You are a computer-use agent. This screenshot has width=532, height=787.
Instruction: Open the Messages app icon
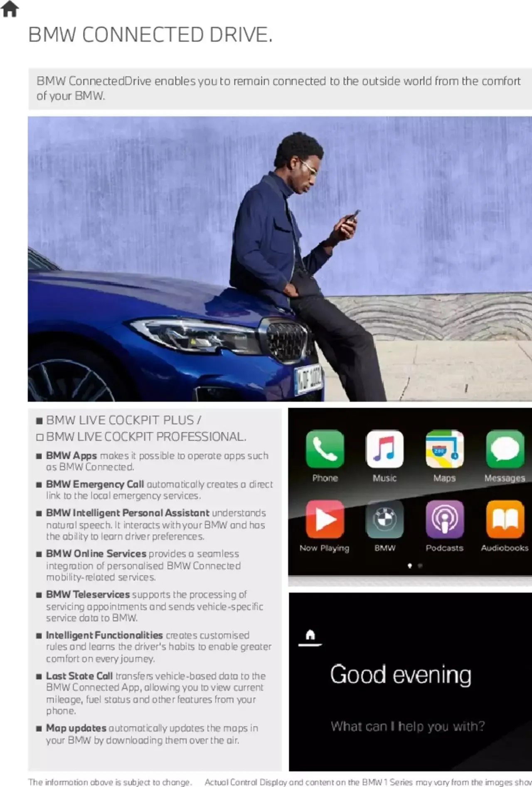tap(505, 449)
